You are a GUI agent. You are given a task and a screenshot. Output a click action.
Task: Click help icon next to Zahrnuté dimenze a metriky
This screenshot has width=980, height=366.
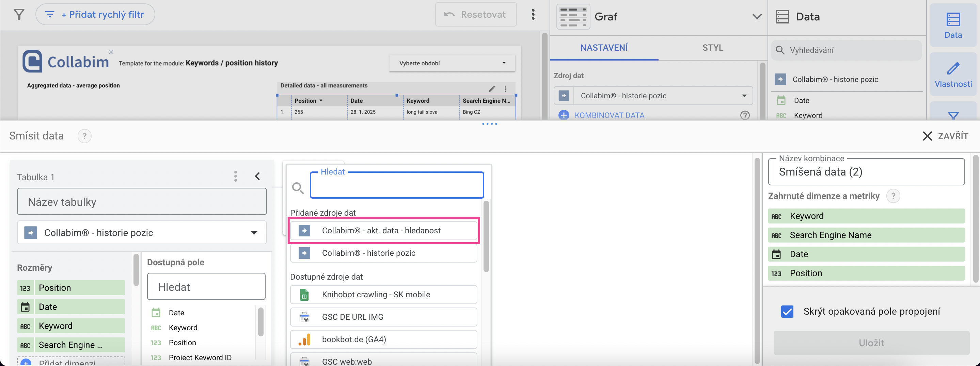tap(893, 196)
